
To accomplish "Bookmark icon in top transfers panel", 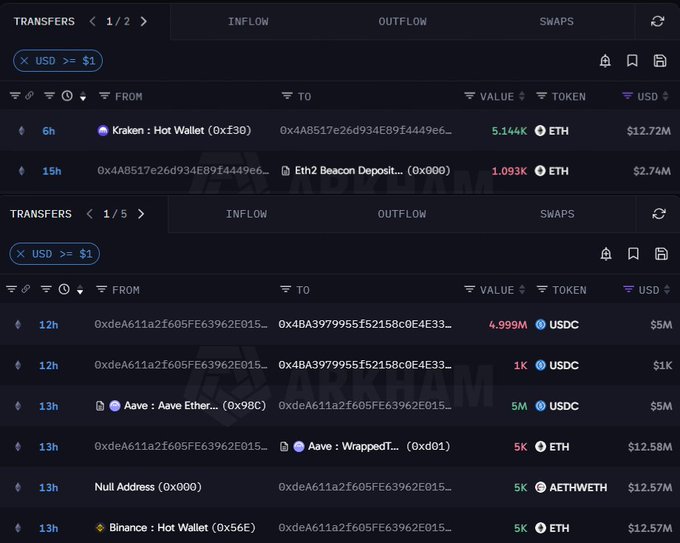I will [x=632, y=61].
